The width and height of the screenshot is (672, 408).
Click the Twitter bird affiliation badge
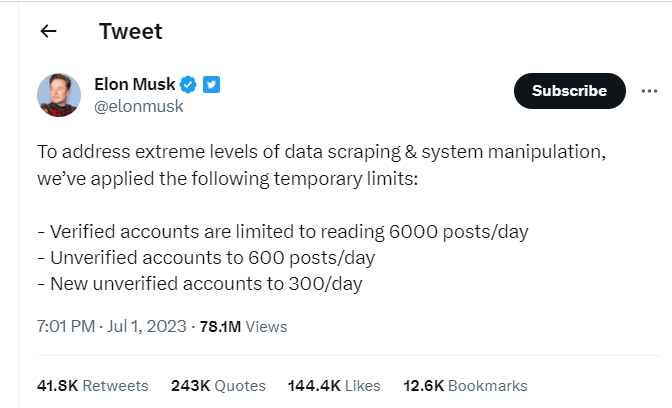(x=211, y=84)
